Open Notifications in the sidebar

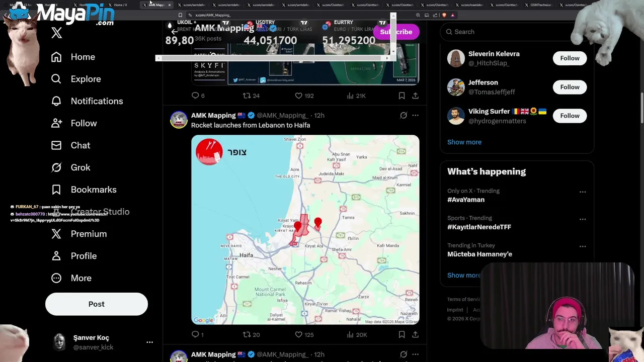[x=87, y=101]
